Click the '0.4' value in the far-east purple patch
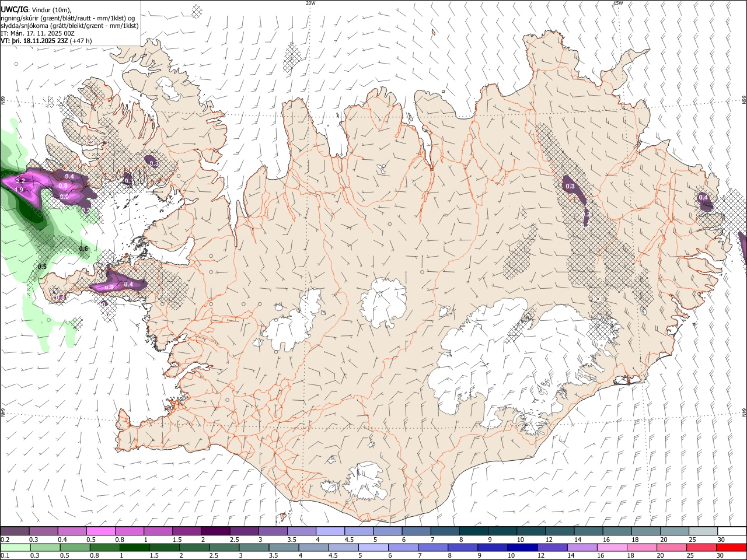747x560 pixels. coord(703,198)
